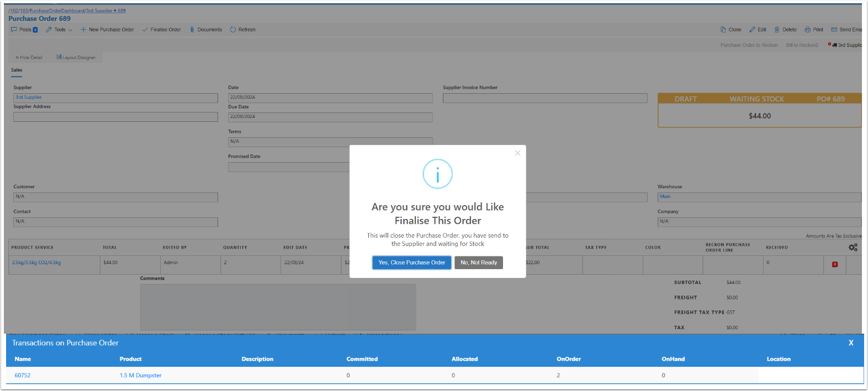
Task: Click the New Purchase Order plus icon
Action: (x=83, y=30)
